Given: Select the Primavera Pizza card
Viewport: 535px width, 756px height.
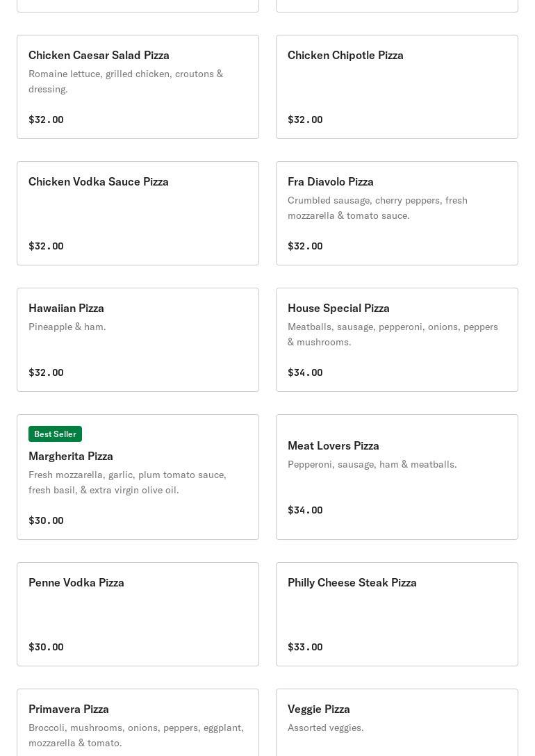Looking at the screenshot, I should pos(138,723).
